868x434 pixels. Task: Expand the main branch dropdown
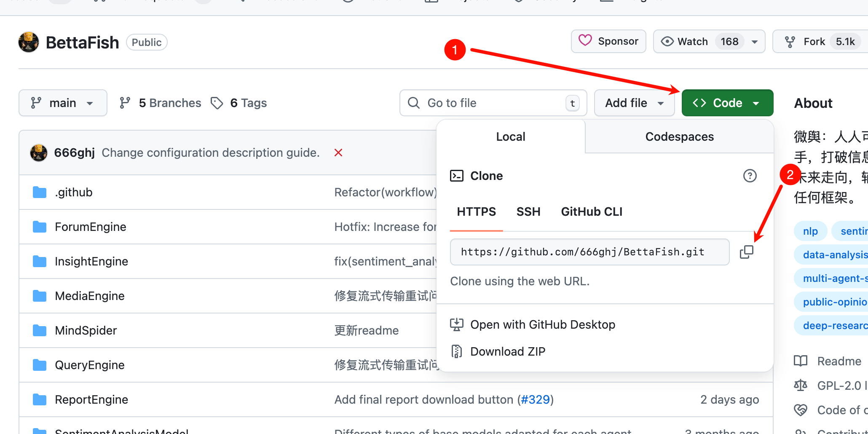(x=63, y=103)
